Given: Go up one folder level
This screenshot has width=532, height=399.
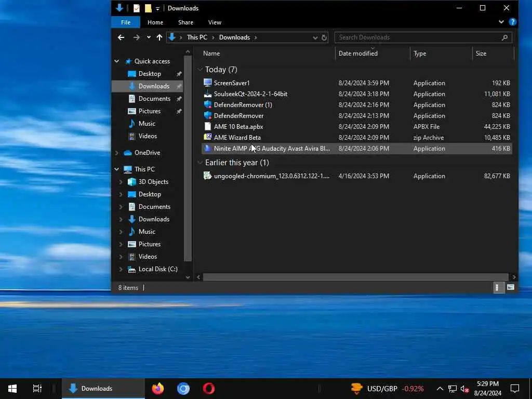Looking at the screenshot, I should [159, 37].
